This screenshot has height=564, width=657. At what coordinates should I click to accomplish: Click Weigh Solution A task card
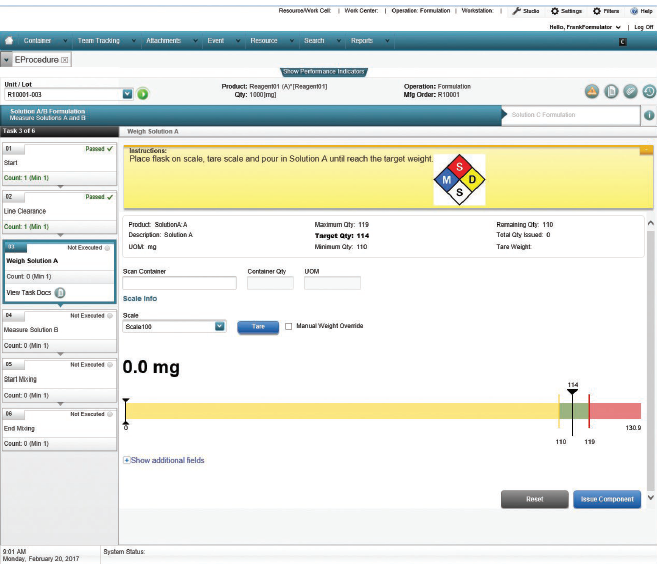point(59,271)
